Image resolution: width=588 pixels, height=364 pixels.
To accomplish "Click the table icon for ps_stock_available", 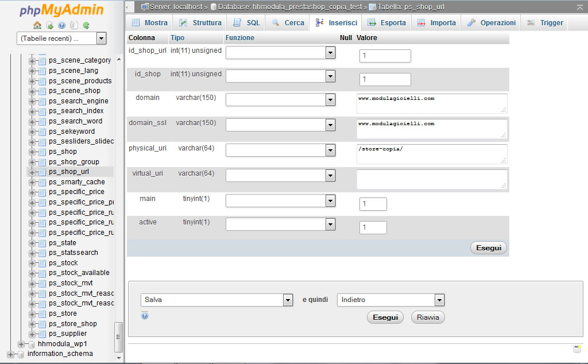I will [x=42, y=273].
